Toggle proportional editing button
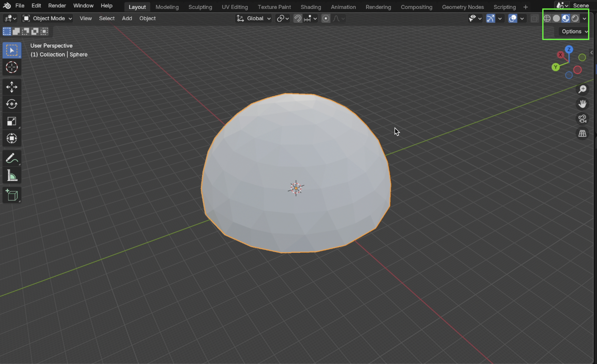 pyautogui.click(x=326, y=18)
